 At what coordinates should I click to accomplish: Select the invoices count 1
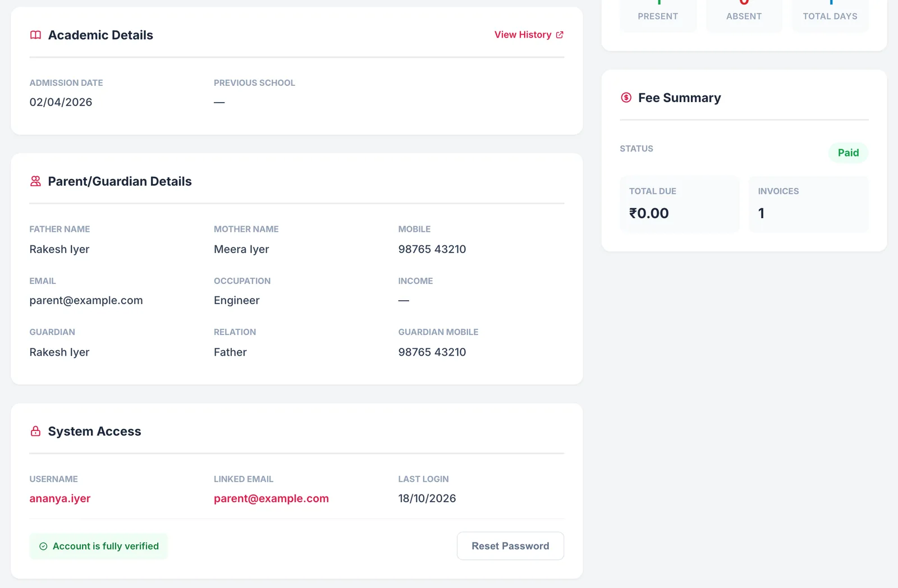tap(761, 213)
